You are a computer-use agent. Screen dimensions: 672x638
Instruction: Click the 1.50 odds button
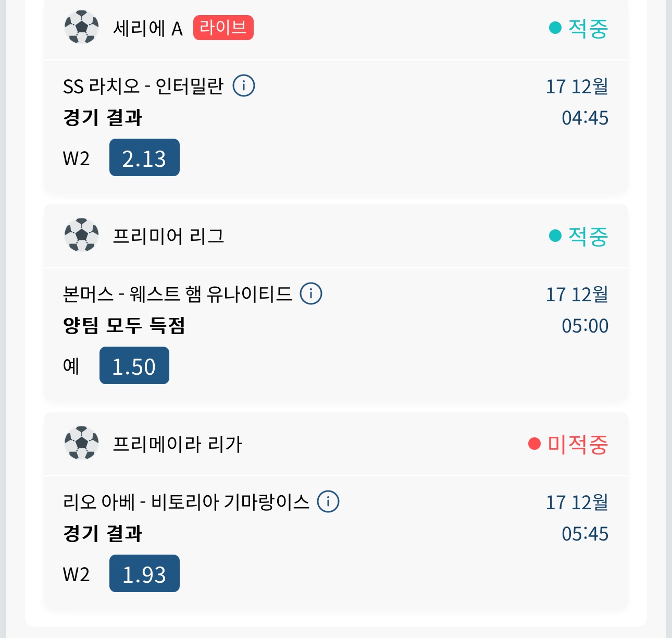tap(134, 366)
